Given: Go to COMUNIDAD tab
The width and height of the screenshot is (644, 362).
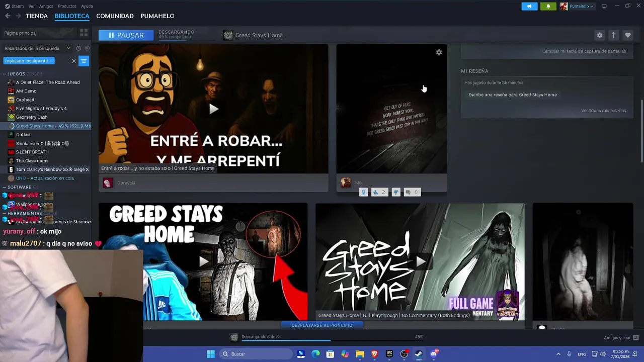Looking at the screenshot, I should [115, 16].
